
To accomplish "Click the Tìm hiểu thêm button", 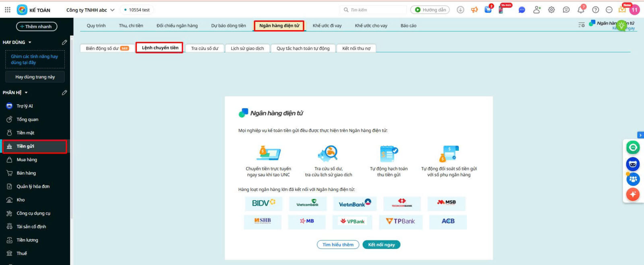I will tap(338, 244).
